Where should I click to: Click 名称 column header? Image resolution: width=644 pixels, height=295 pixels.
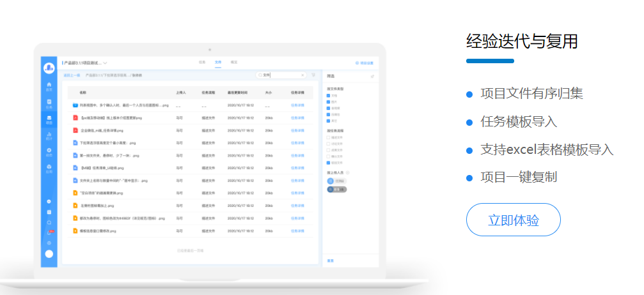82,93
